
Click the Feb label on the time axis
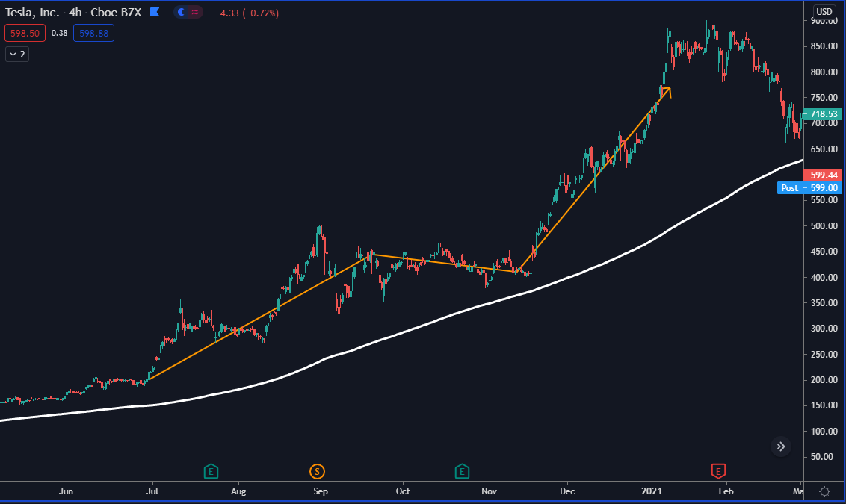coord(726,491)
